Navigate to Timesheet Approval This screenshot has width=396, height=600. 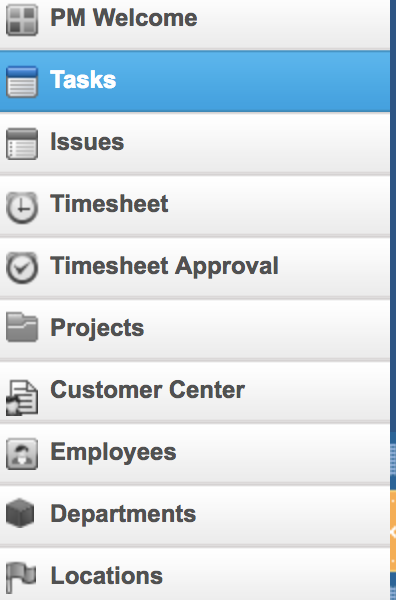tap(195, 267)
